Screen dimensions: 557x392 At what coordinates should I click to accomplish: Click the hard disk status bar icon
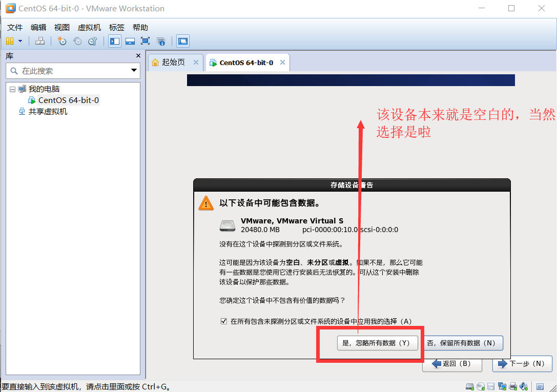(x=469, y=387)
